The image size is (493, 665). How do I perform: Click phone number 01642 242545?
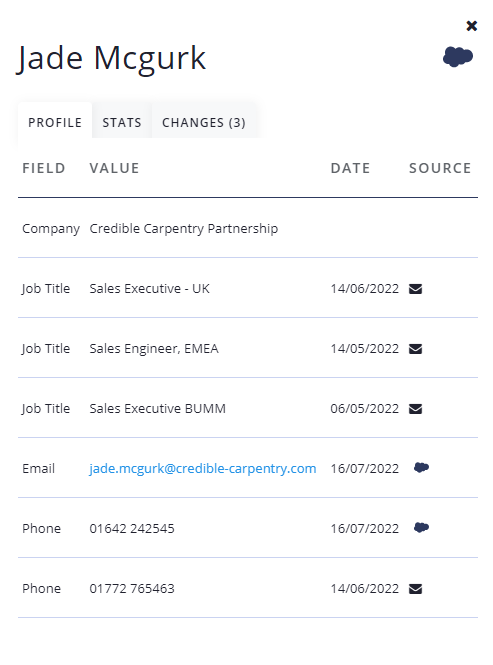132,528
